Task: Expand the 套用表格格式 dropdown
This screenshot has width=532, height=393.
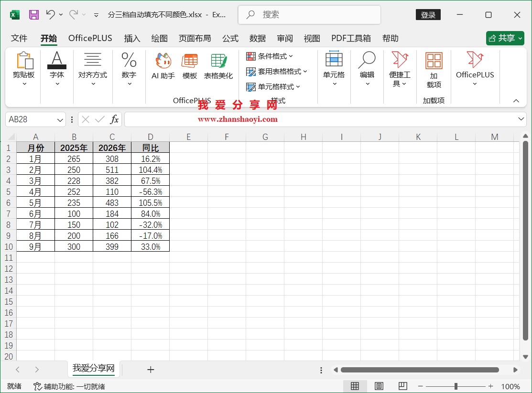Action: pos(305,71)
